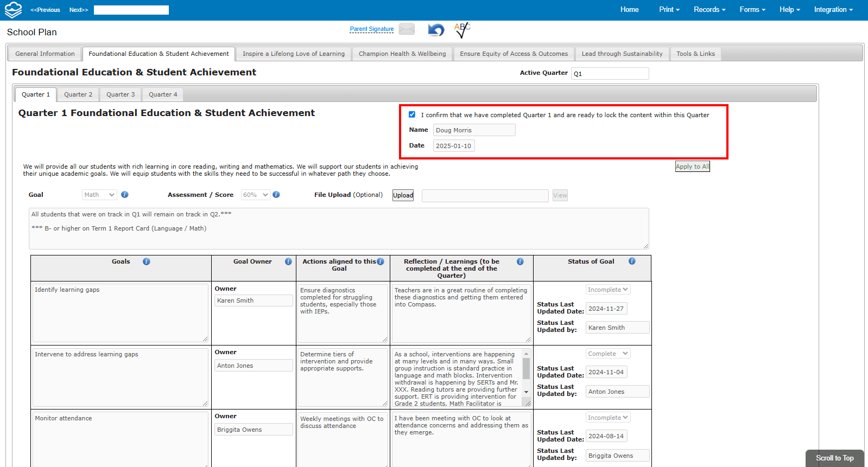The height and width of the screenshot is (467, 868).
Task: Select the Quarter 4 tab
Action: coord(163,94)
